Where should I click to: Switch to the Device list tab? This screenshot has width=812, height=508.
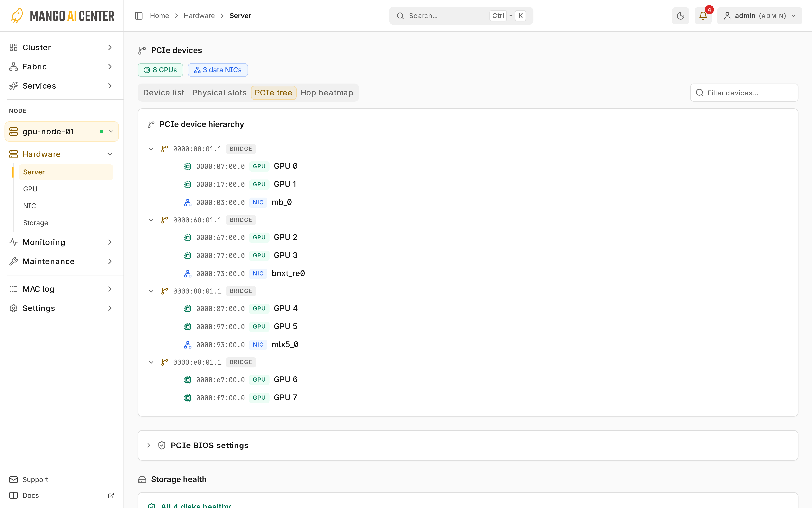click(164, 93)
